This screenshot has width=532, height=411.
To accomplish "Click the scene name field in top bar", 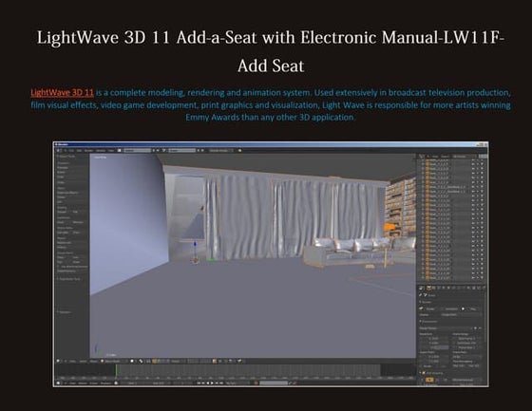I will coord(182,150).
